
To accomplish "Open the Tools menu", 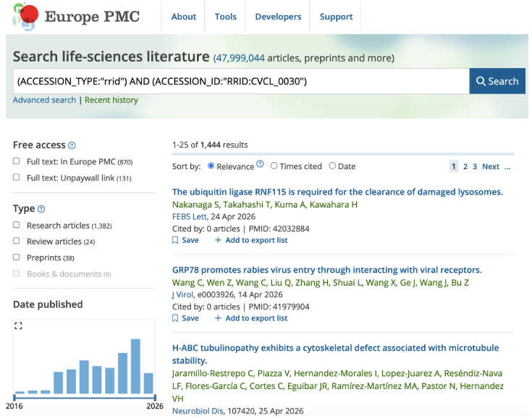I will tap(225, 17).
